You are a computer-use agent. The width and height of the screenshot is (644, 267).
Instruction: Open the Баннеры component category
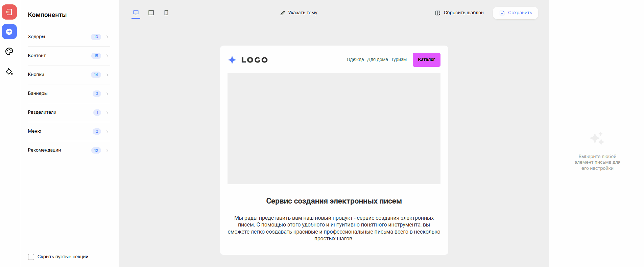click(38, 94)
